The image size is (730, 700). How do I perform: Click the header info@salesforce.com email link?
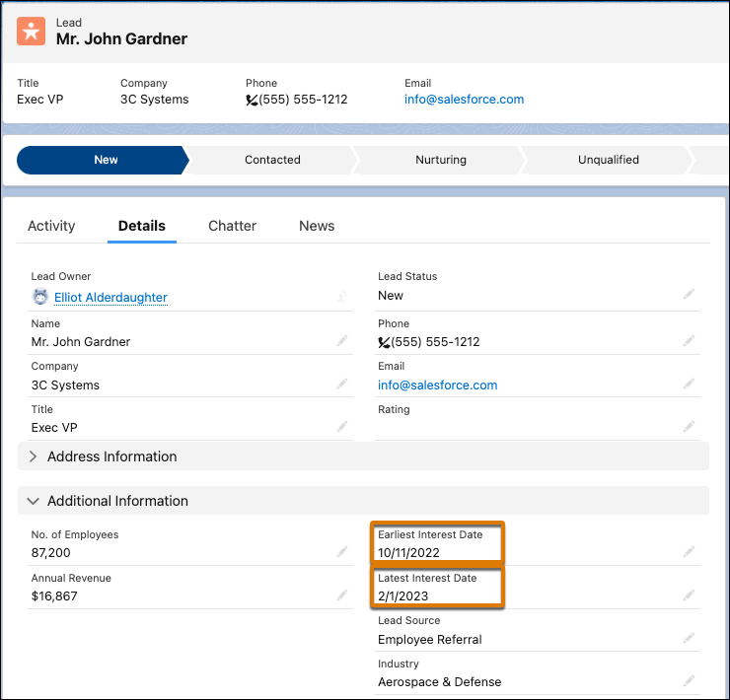click(x=465, y=100)
